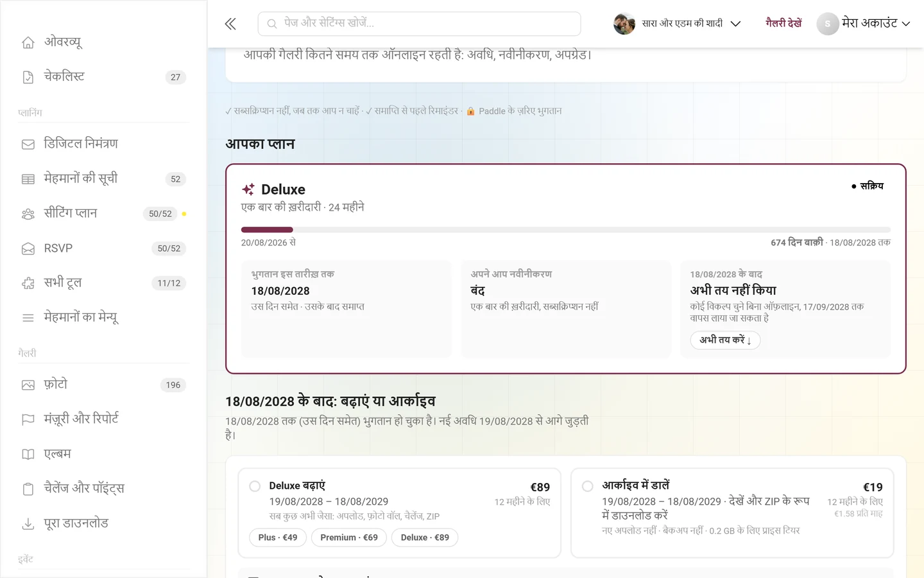Image resolution: width=924 pixels, height=578 pixels.
Task: Click the 27 checklist count badge
Action: coord(176,77)
